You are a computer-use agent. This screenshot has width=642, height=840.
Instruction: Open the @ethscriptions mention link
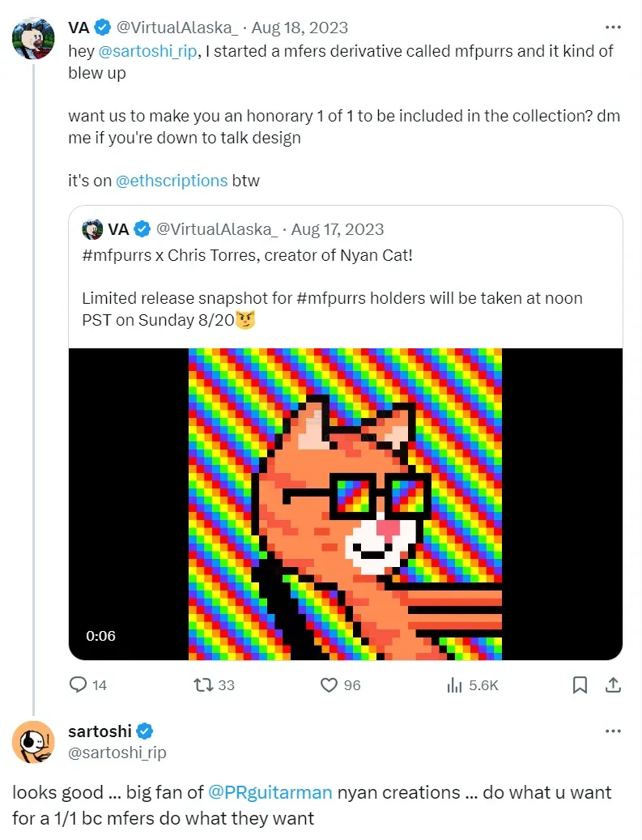click(172, 181)
